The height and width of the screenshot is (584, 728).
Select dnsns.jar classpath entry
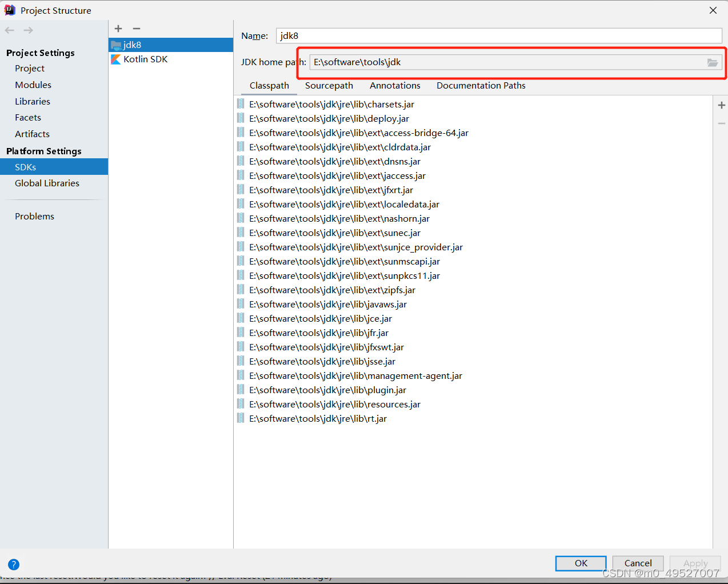pos(335,162)
